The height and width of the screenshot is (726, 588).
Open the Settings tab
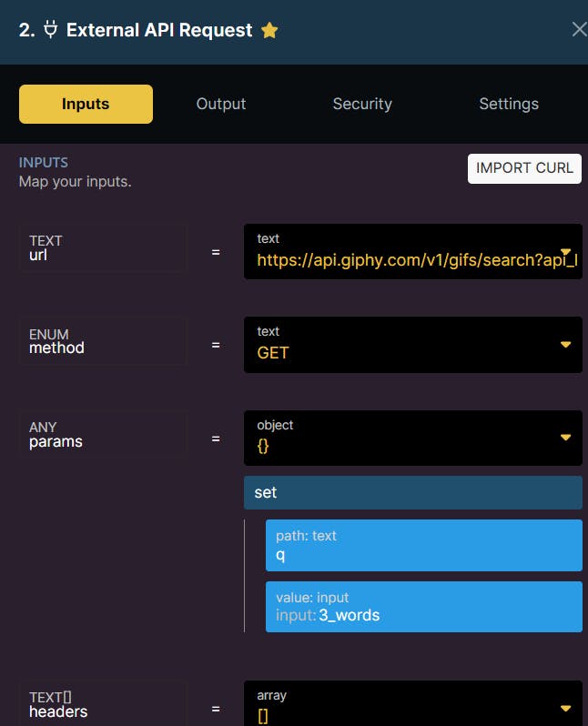coord(509,104)
